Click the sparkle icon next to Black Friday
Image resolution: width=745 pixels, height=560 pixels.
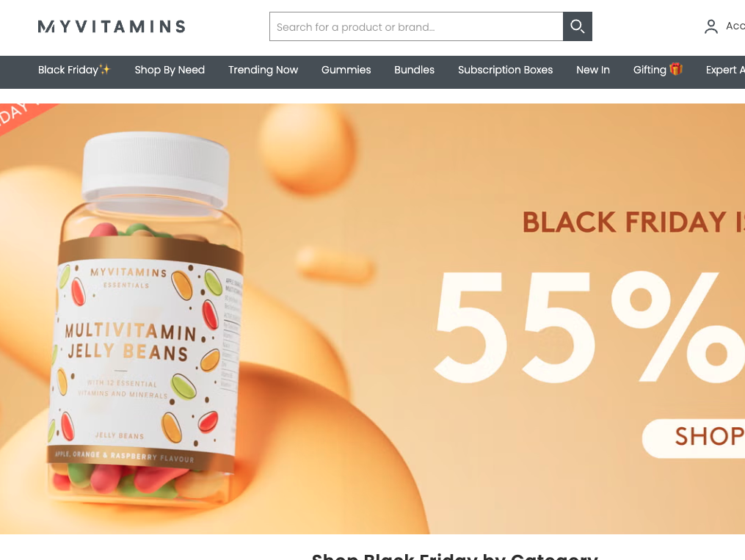pyautogui.click(x=105, y=69)
